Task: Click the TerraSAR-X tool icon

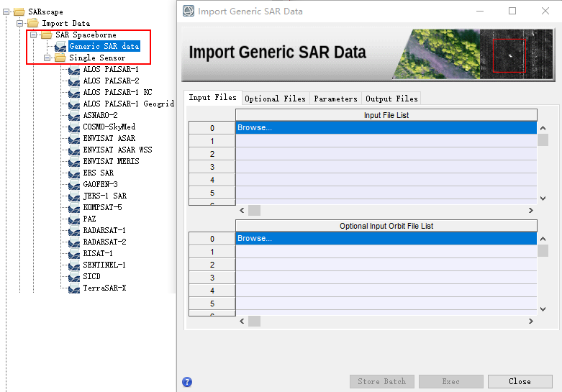Action: [74, 288]
